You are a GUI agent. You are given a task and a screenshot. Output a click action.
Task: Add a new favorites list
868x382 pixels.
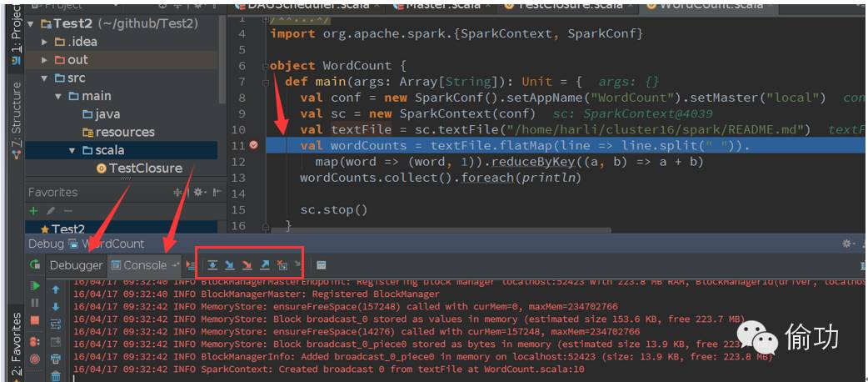pyautogui.click(x=33, y=211)
